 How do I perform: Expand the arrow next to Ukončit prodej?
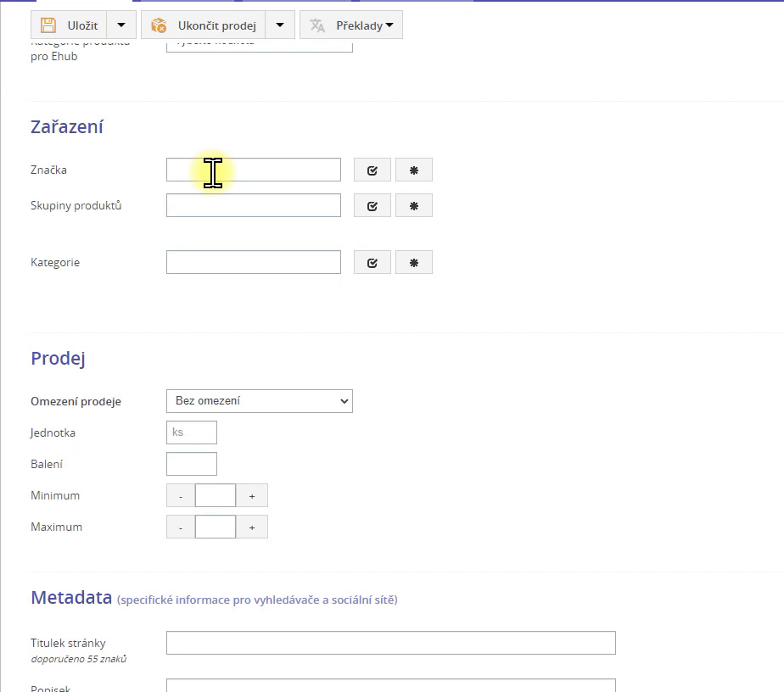(280, 25)
